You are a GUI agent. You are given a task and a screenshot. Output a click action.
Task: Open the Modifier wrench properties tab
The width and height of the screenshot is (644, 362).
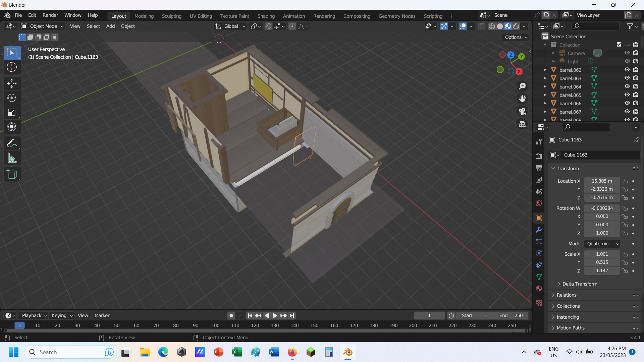[539, 230]
